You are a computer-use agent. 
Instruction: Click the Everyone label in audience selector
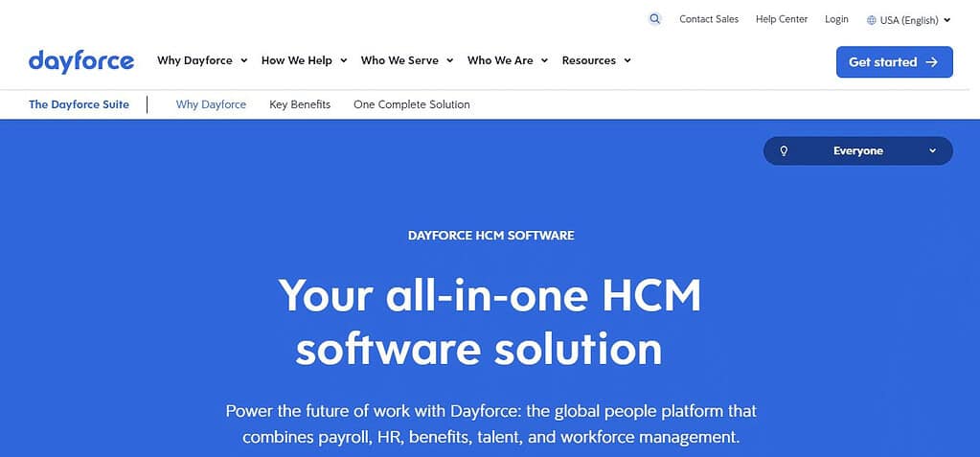click(x=858, y=150)
